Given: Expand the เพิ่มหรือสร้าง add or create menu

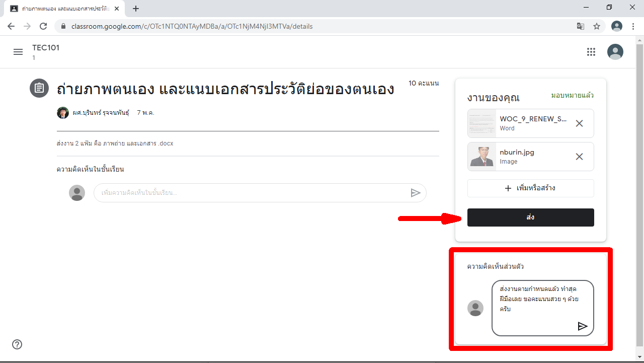Looking at the screenshot, I should (530, 188).
